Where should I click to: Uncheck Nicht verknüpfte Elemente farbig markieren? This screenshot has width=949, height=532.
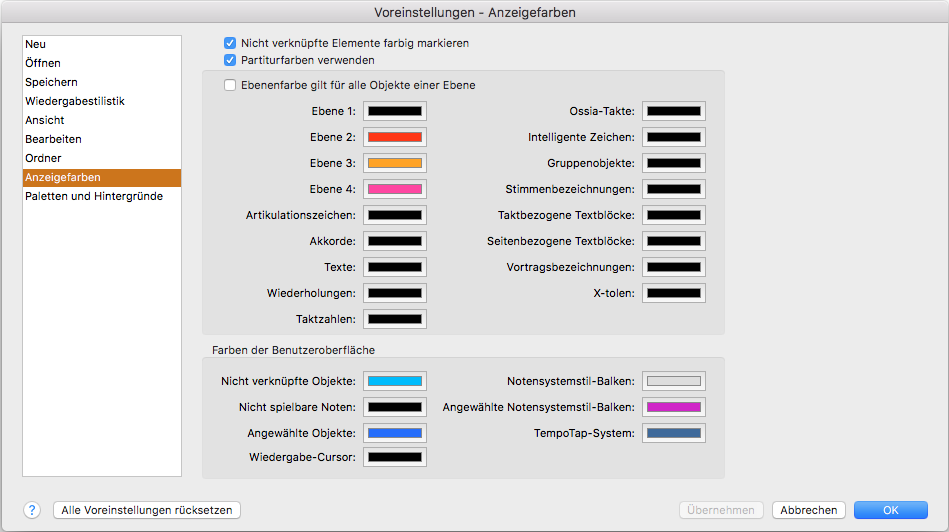pyautogui.click(x=230, y=43)
